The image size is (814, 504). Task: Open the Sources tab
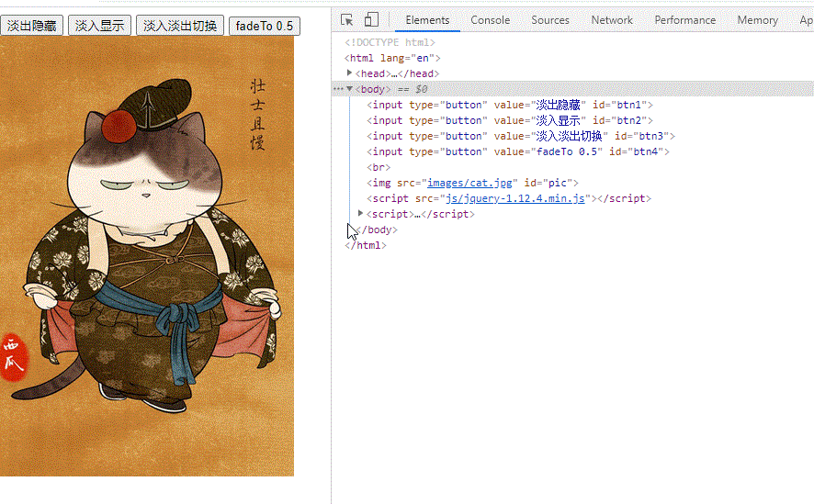point(549,20)
